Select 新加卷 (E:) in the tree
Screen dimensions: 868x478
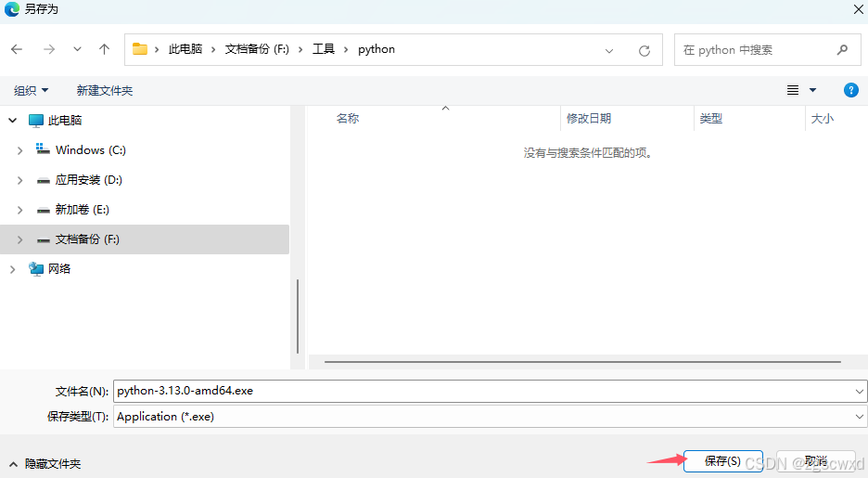(x=82, y=210)
